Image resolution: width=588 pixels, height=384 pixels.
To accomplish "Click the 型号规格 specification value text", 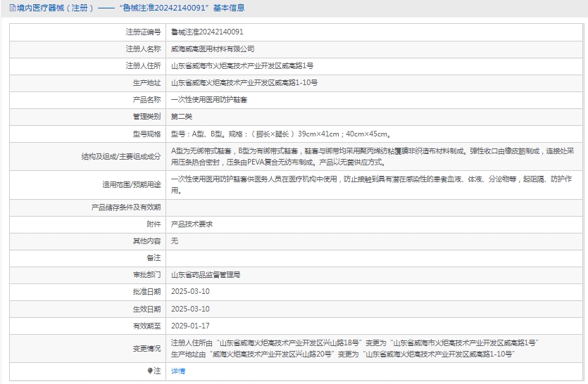I will click(x=281, y=134).
